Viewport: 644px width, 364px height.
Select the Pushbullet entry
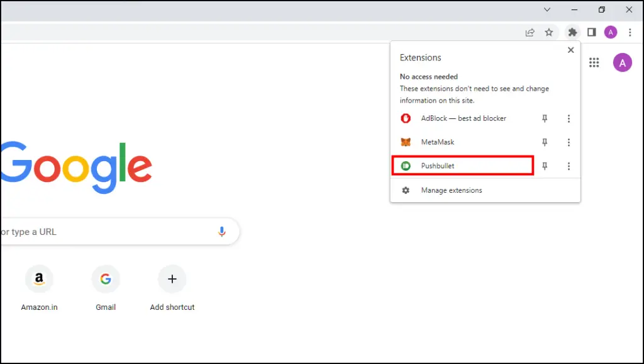(464, 166)
